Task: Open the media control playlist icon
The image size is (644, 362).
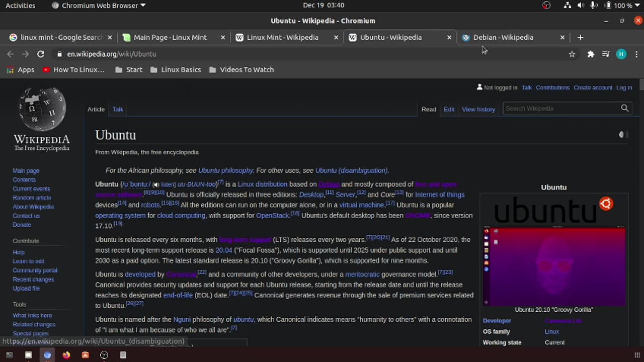Action: pyautogui.click(x=606, y=54)
